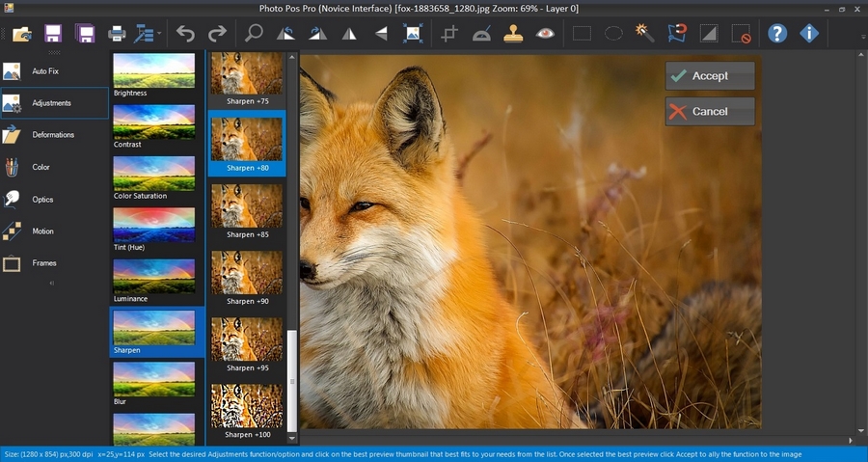Click the canvas vertical scroll-down arrow

[861, 430]
